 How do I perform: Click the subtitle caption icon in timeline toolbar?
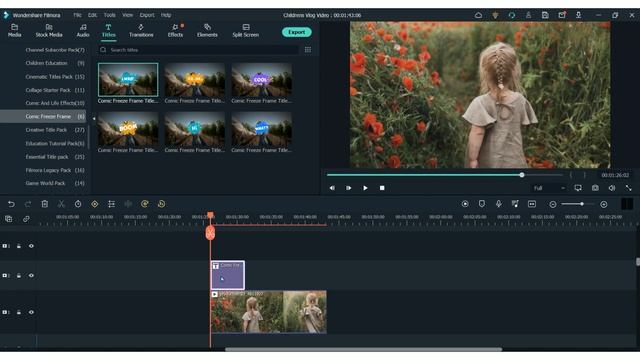[x=532, y=204]
